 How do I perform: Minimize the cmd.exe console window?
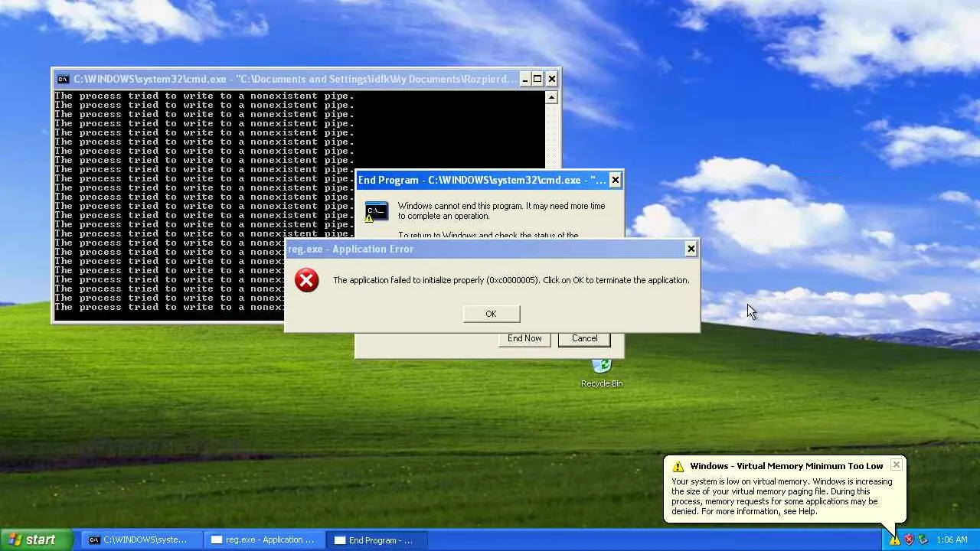pyautogui.click(x=524, y=79)
